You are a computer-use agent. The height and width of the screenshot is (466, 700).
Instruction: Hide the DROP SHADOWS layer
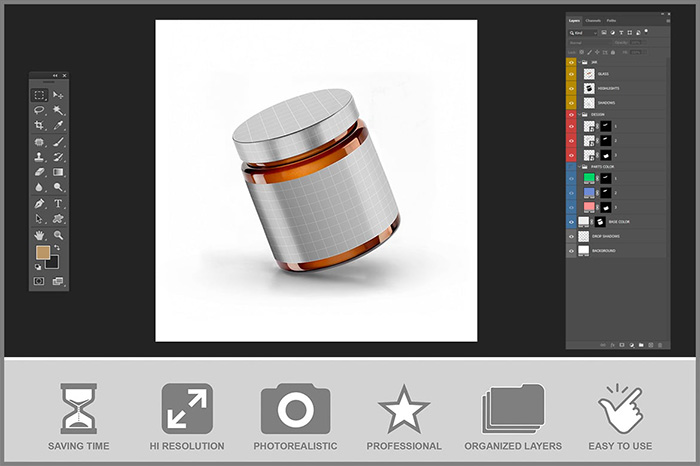coord(571,237)
